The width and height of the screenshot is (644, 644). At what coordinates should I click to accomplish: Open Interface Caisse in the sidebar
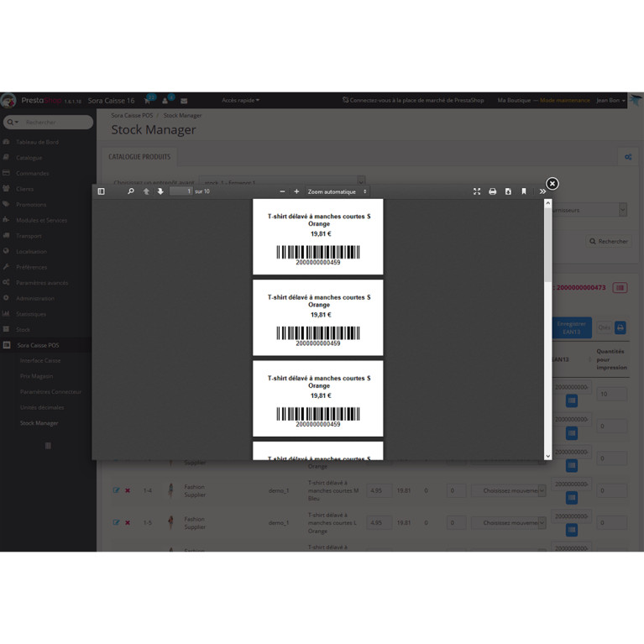point(40,360)
